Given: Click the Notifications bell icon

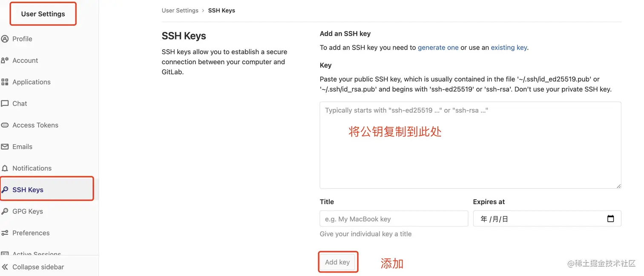Looking at the screenshot, I should [x=5, y=168].
